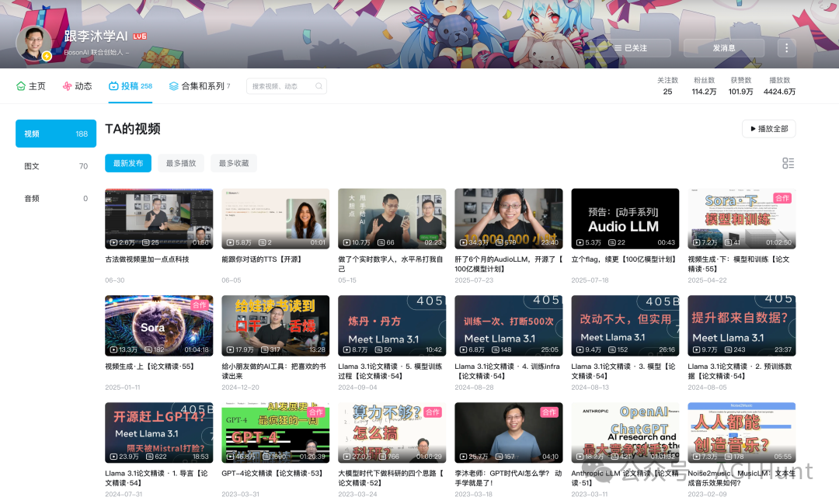Open the 关注数 25 following count
839x504 pixels.
click(667, 86)
